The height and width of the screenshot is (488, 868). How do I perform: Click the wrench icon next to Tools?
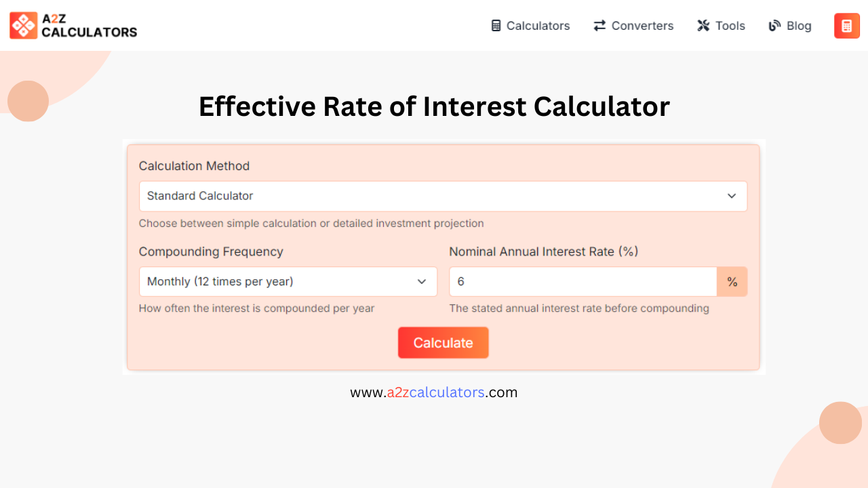[703, 25]
